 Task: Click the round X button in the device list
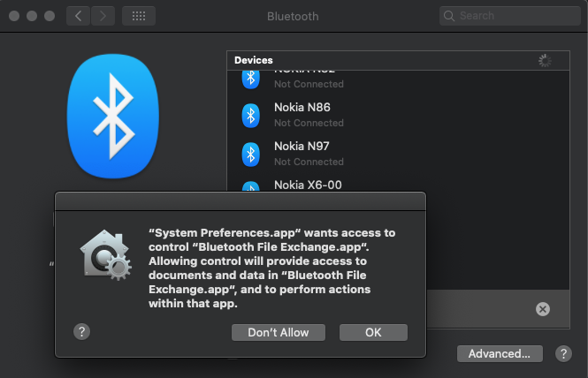coord(543,309)
